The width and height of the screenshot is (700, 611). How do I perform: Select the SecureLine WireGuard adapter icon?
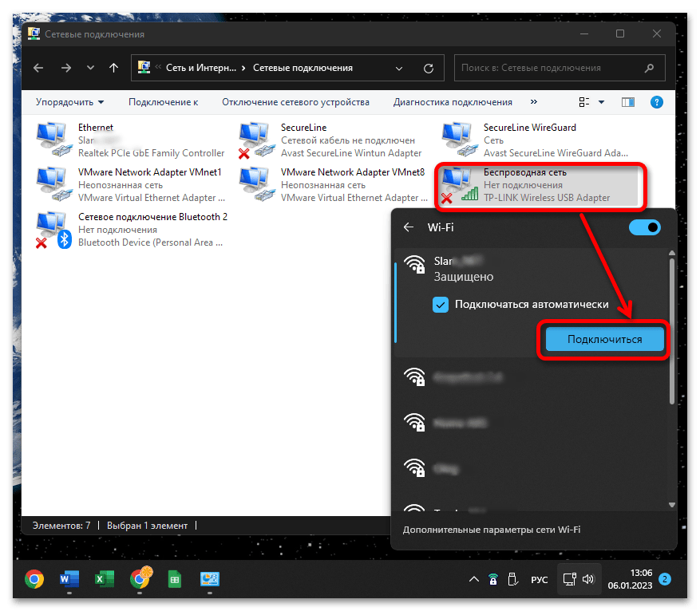pos(460,140)
